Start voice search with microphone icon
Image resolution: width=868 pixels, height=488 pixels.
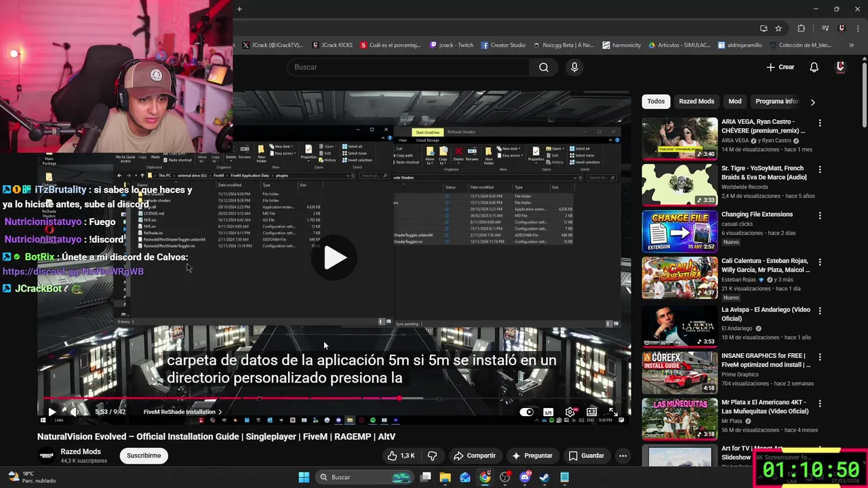click(x=574, y=67)
